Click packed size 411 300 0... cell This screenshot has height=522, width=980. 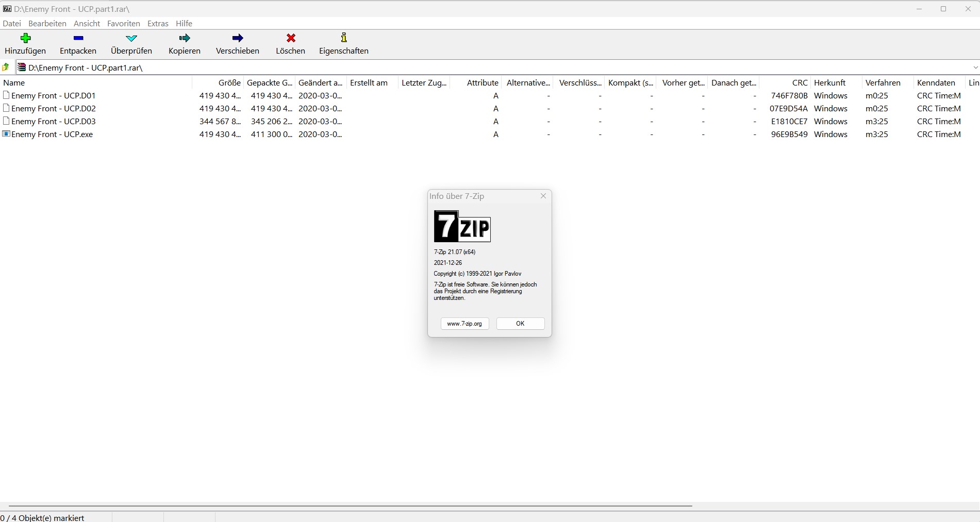coord(272,134)
